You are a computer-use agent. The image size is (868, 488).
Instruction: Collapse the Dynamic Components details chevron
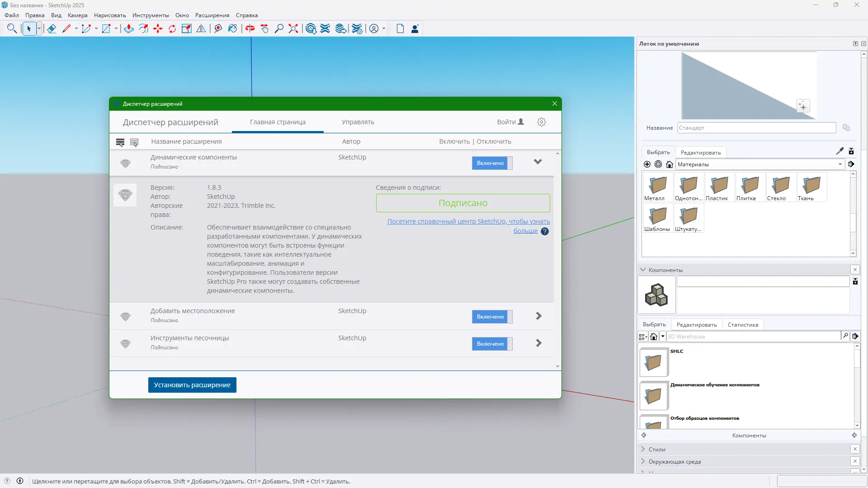pos(538,162)
